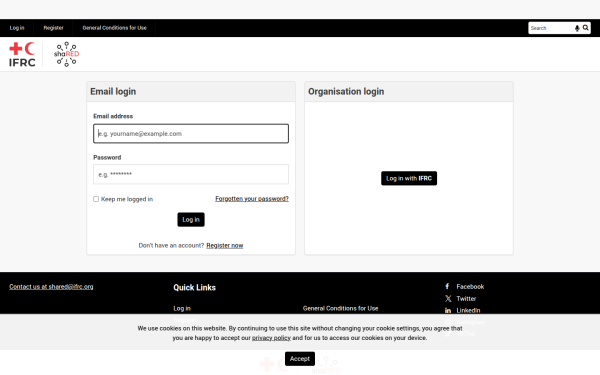Open the footer Quick Links Log in
This screenshot has height=375, width=600.
[182, 308]
